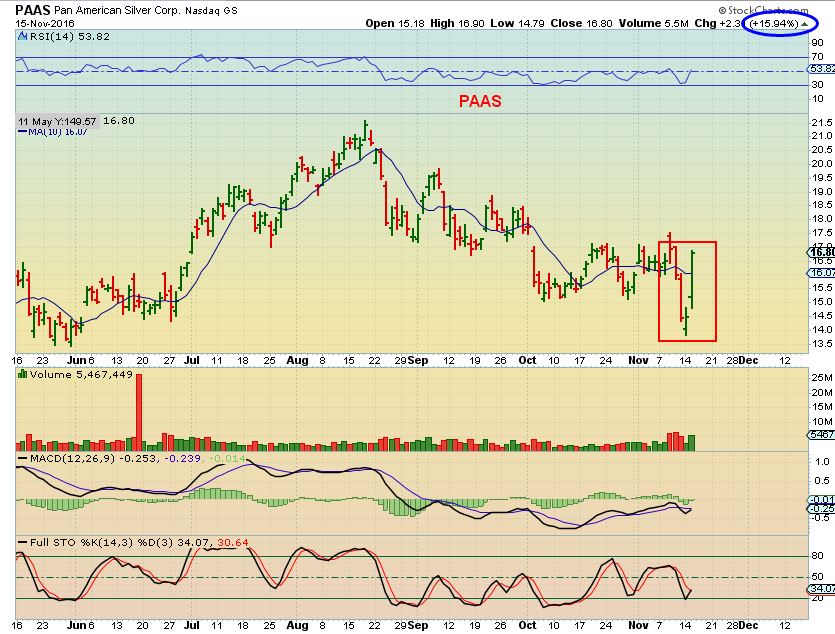835x634 pixels.
Task: Click the 5467 volume tag on right axis
Action: tap(822, 435)
